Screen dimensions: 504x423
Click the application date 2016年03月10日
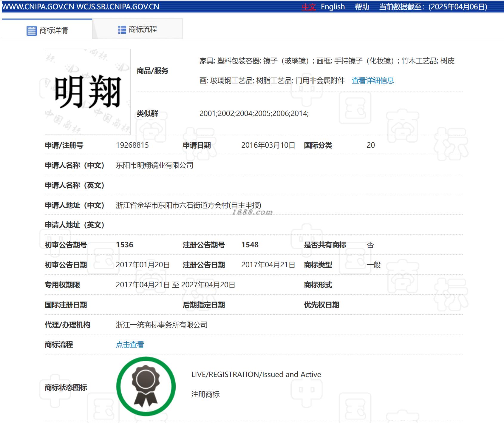pyautogui.click(x=268, y=145)
